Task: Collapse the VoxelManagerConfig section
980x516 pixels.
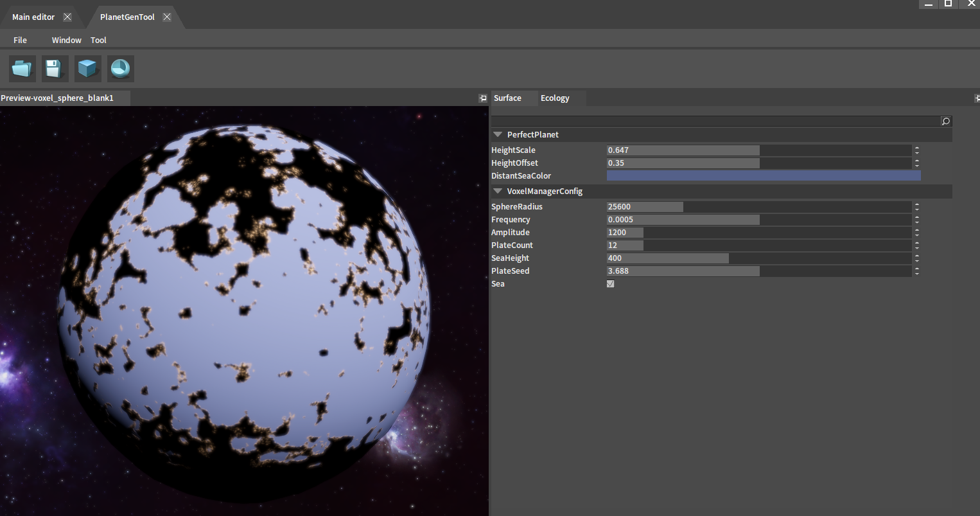Action: [497, 191]
